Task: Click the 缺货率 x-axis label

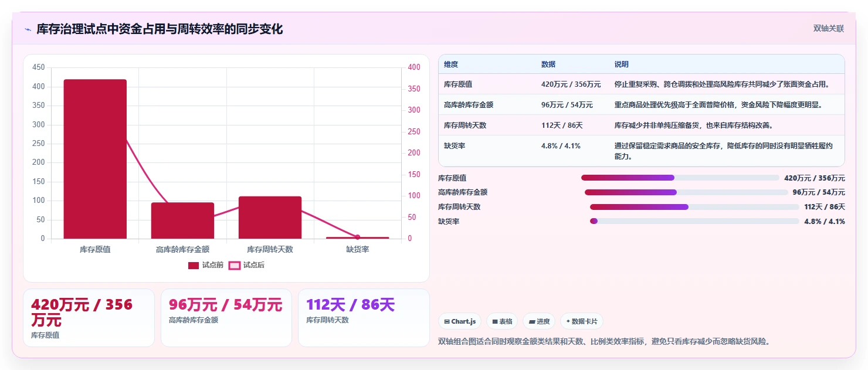Action: click(x=357, y=249)
